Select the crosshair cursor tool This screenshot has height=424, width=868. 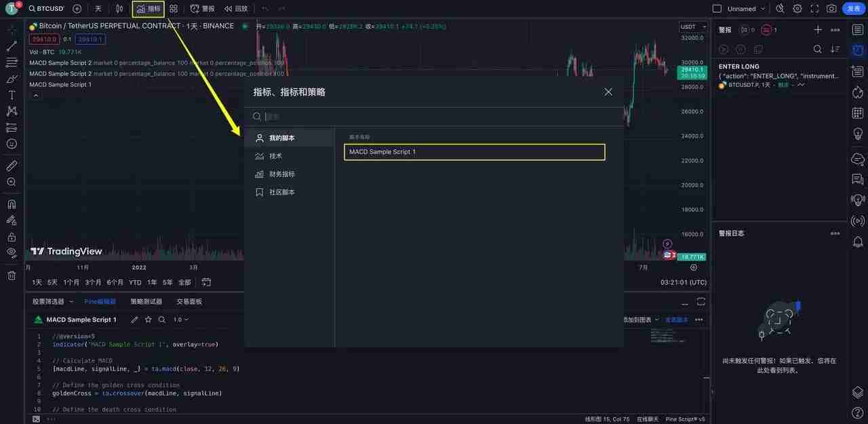click(10, 29)
